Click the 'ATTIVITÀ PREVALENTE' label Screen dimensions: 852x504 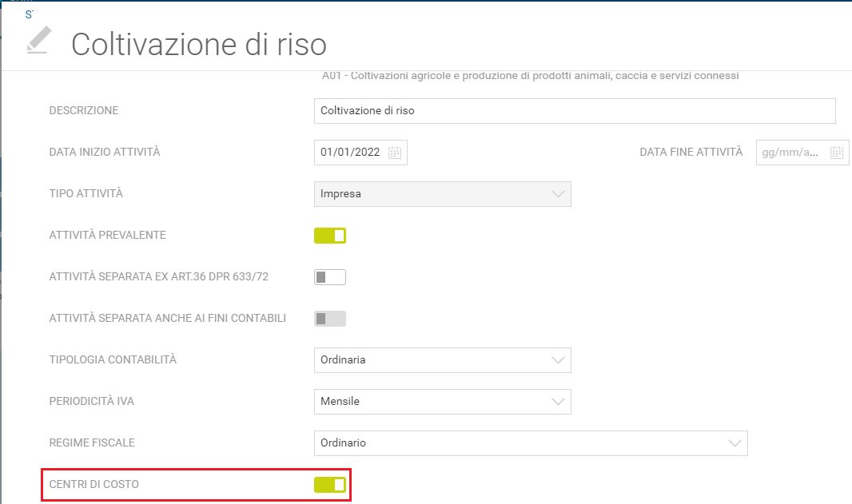[108, 235]
